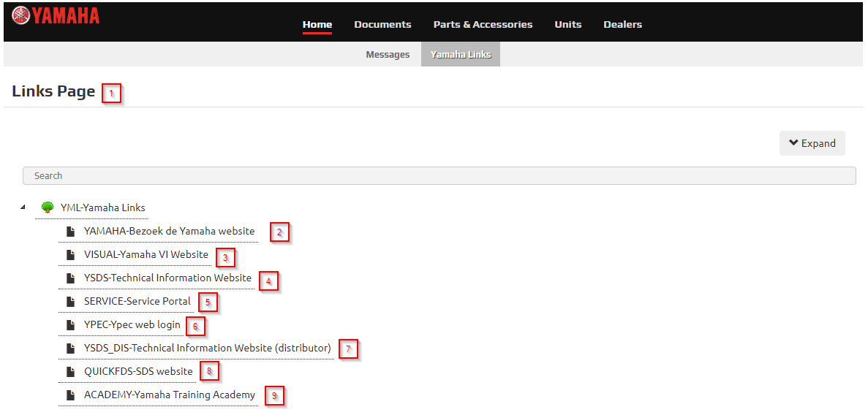This screenshot has height=415, width=868.
Task: Click the green tree icon beside YML-Yamaha Links
Action: coord(48,208)
